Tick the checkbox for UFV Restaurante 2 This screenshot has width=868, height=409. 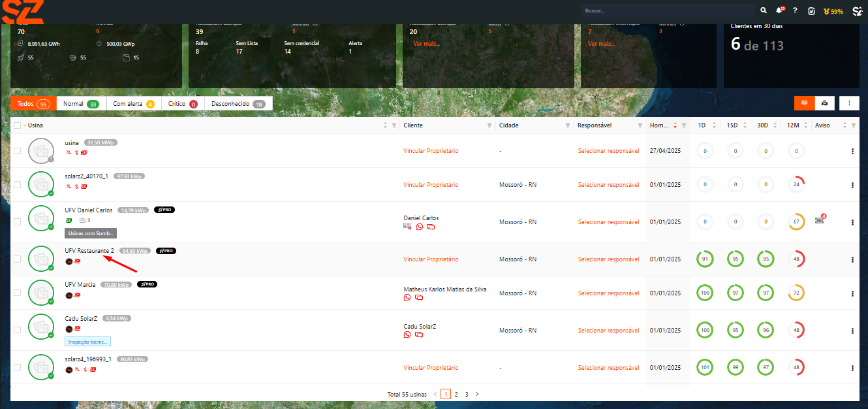[x=18, y=259]
